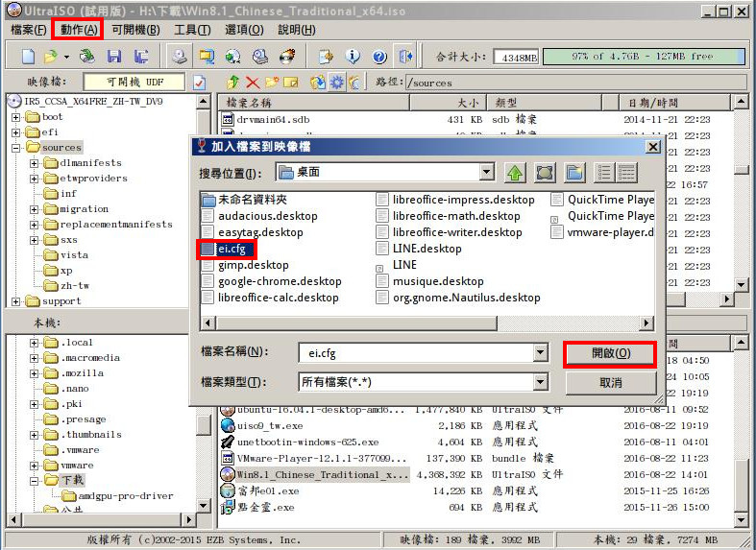Screen dimensions: 756x550
Task: Click the 合計大小 4348MB field
Action: point(516,58)
